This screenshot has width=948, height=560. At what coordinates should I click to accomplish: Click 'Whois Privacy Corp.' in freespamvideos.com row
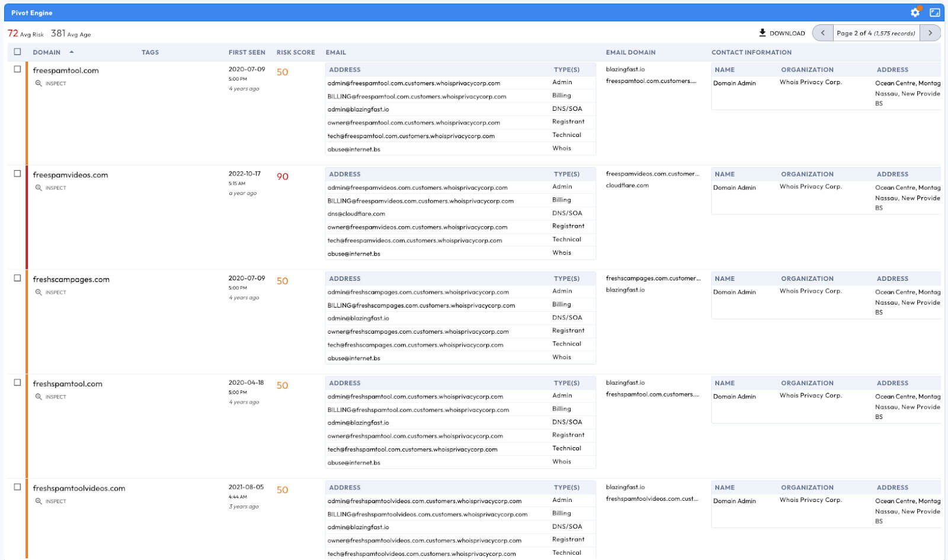(x=811, y=187)
